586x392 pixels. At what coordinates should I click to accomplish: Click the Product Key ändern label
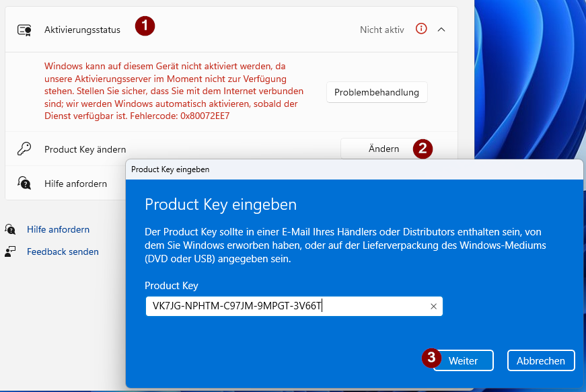85,149
